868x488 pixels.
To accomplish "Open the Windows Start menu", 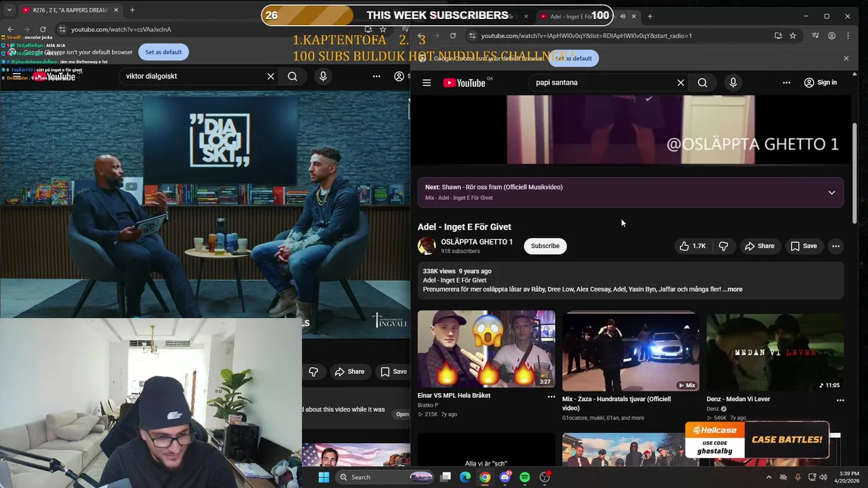I will tap(323, 477).
